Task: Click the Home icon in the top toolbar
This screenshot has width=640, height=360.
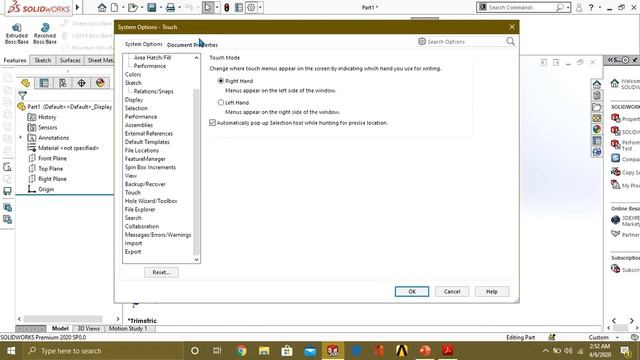Action: pos(102,7)
